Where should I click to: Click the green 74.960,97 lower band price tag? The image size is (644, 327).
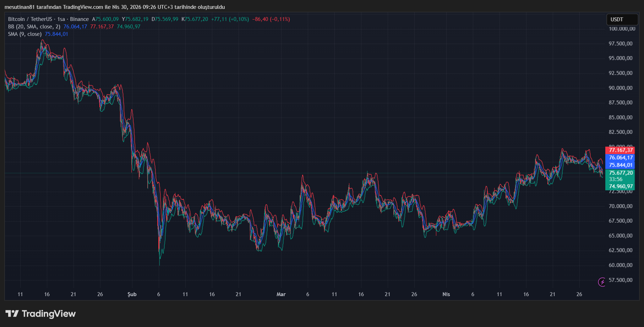click(620, 186)
